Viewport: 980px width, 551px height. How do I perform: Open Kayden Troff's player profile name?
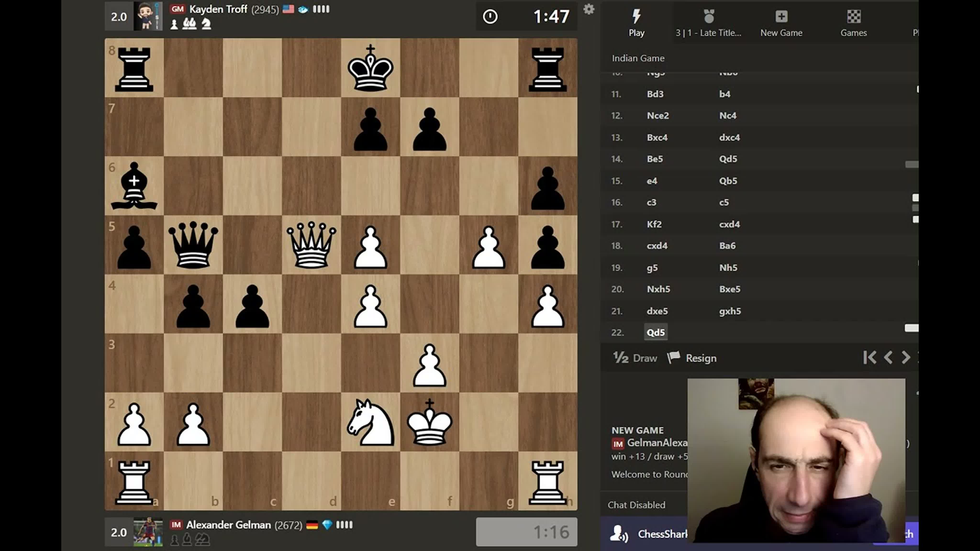click(x=218, y=9)
